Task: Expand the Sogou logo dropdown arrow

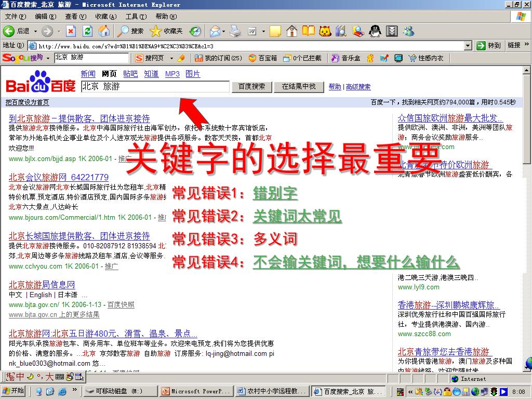Action: pos(48,58)
